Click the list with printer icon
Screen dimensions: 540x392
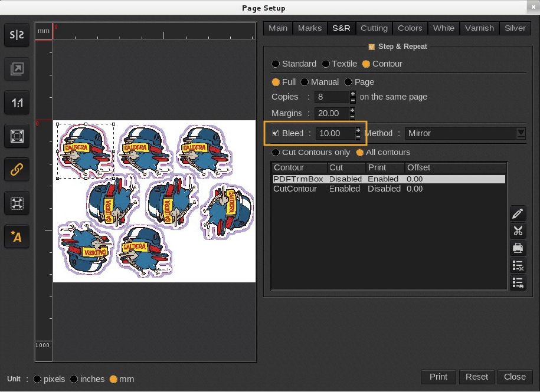point(518,283)
